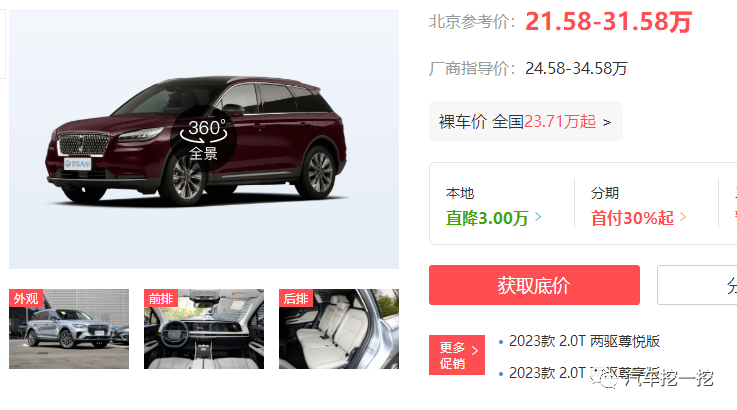The width and height of the screenshot is (737, 410).
Task: Click the 获取底价 red button
Action: 534,285
